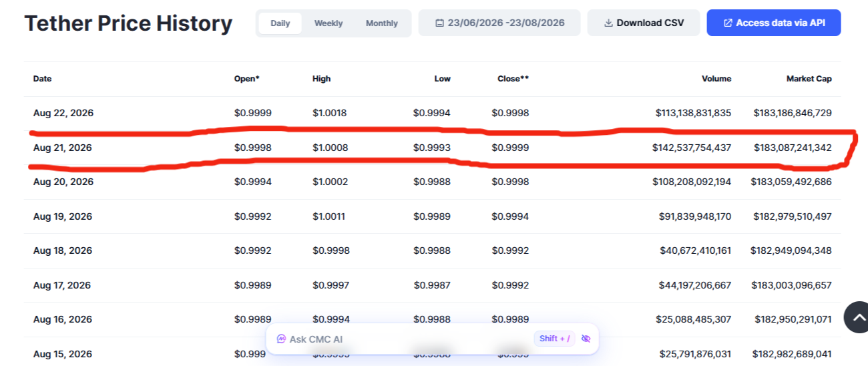Click the Download CSV button

(644, 23)
